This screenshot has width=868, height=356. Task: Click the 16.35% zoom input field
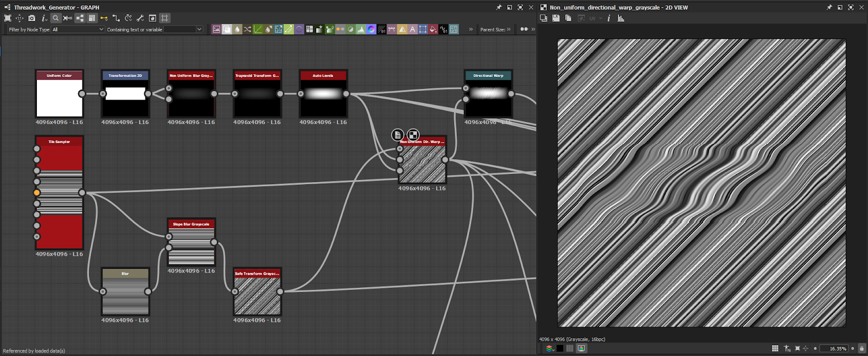pos(833,348)
